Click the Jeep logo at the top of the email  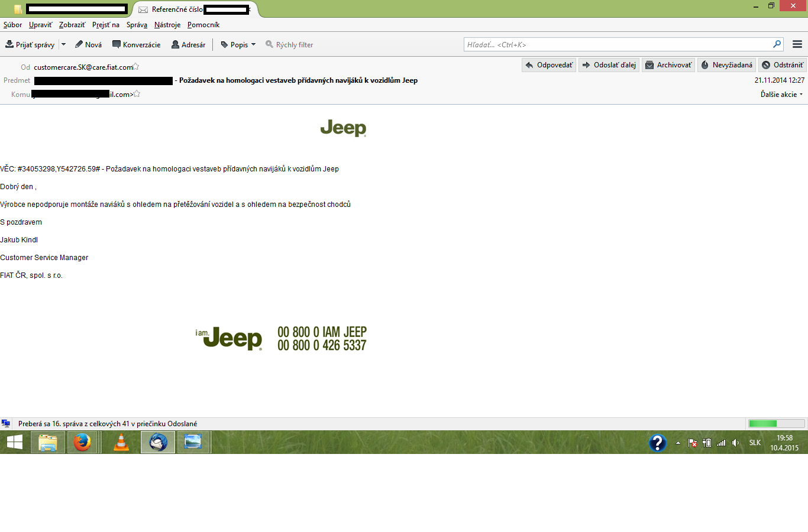point(343,128)
